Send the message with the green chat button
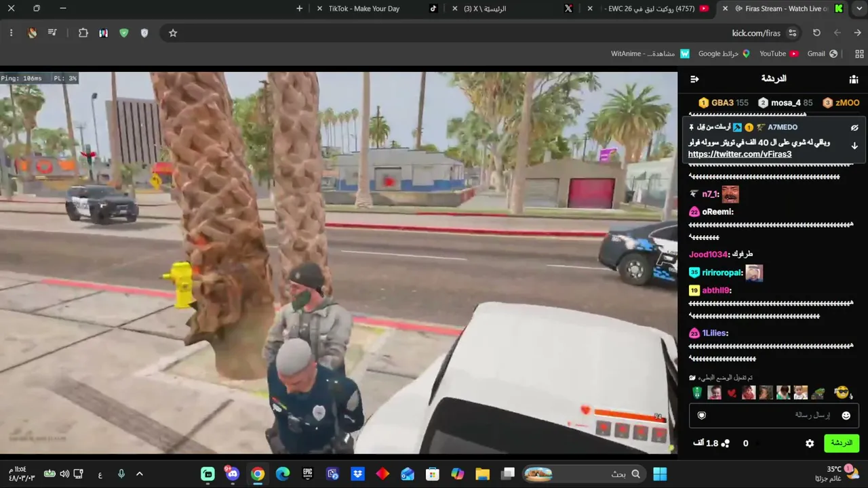Viewport: 868px width, 488px height. (842, 443)
